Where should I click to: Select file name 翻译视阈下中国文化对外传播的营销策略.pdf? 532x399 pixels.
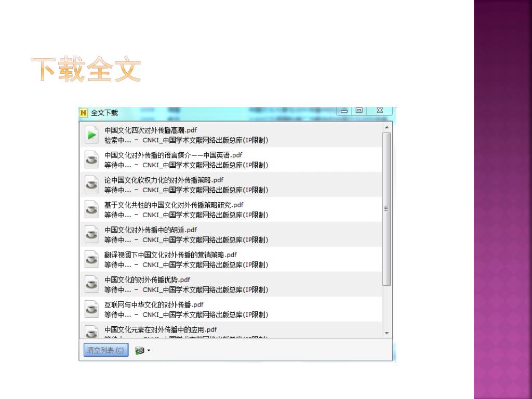170,255
